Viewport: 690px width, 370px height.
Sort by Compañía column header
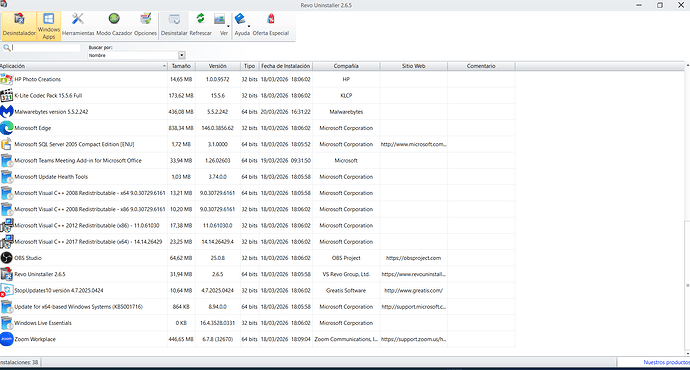tap(346, 66)
